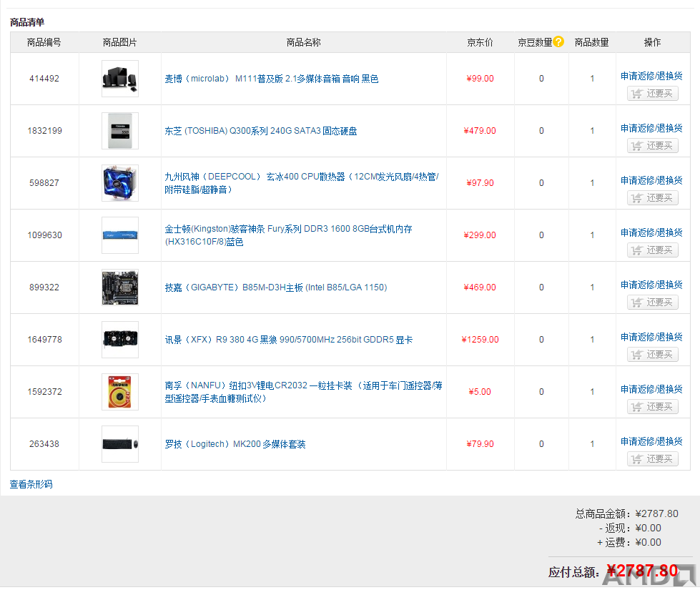Click the 商品清单 section heading
The height and width of the screenshot is (590, 700).
(x=26, y=22)
